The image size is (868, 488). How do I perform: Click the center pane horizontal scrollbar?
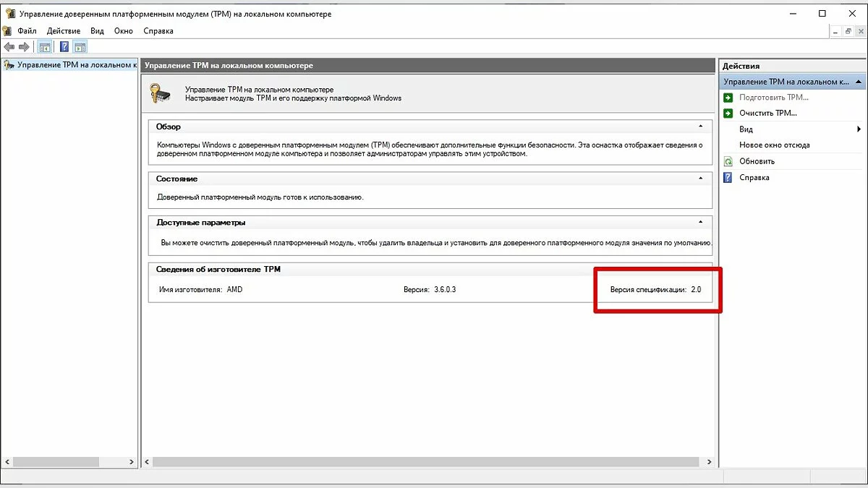click(x=427, y=461)
